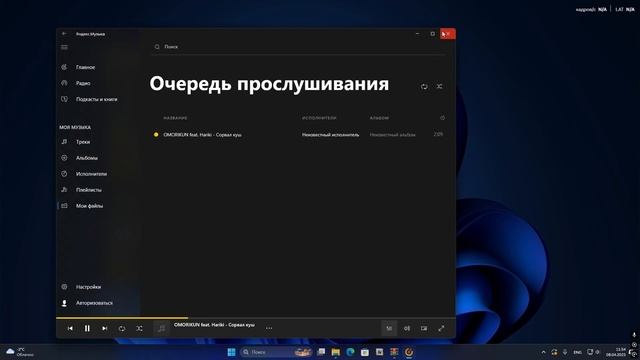Select the OMORIKUN feat. Hariki track row
Viewport: 640px width, 360px height.
[x=298, y=134]
